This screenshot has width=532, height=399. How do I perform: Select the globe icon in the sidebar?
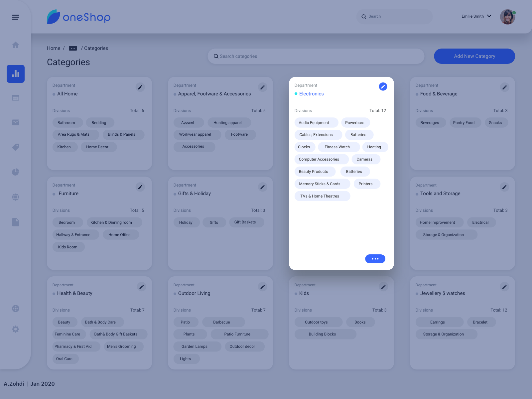pos(15,197)
